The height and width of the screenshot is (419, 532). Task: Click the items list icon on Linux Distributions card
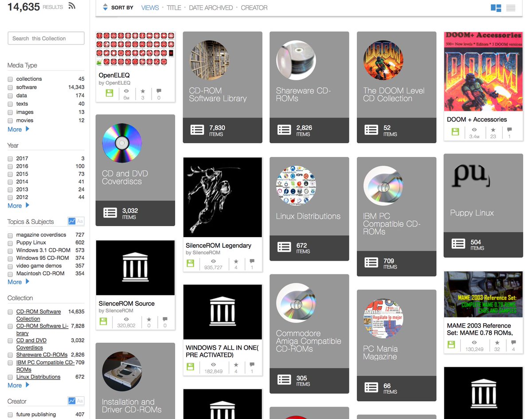click(x=284, y=247)
